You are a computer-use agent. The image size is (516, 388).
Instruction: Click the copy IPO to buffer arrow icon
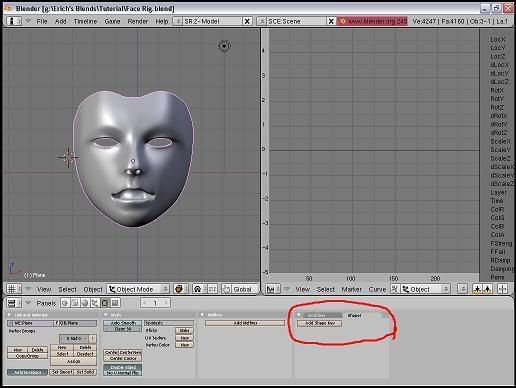coord(477,289)
